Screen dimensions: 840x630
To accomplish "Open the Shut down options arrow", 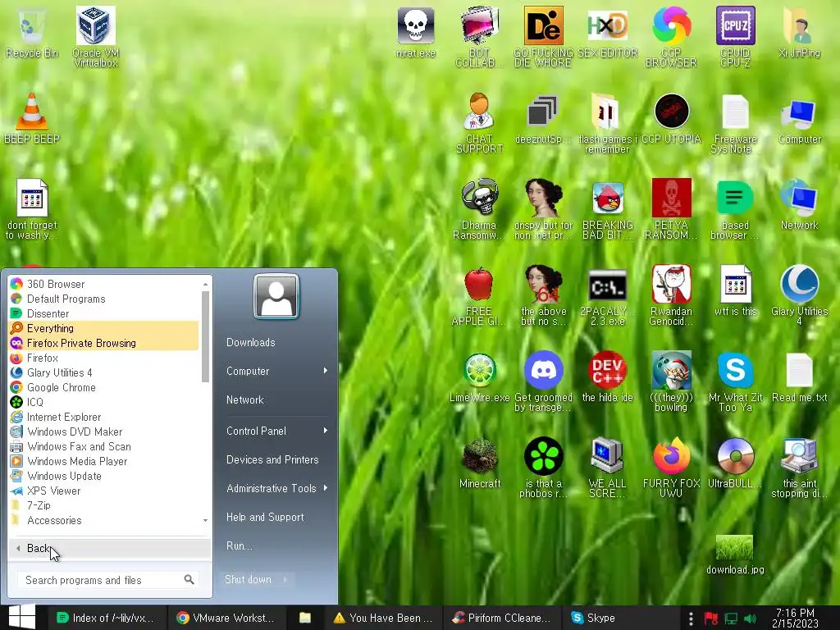I will pyautogui.click(x=285, y=580).
